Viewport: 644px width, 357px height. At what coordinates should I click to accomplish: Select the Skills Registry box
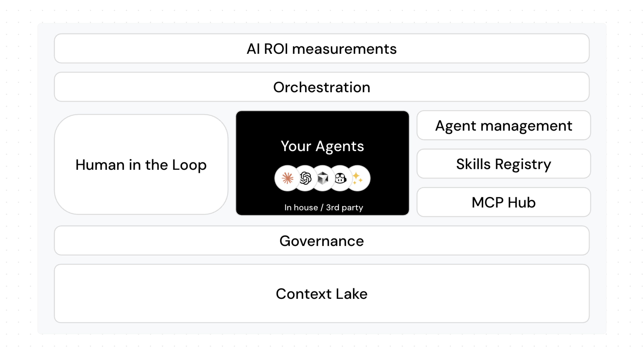[503, 164]
